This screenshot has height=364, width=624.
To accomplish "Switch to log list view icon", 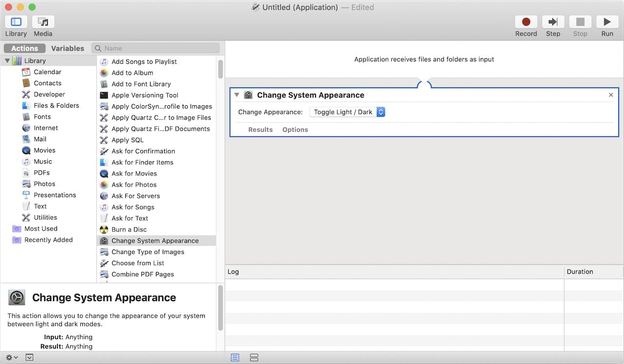I will (x=235, y=358).
